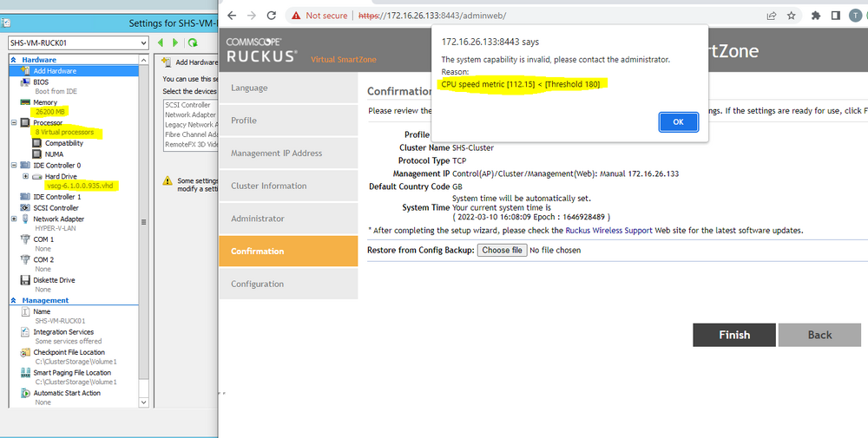The image size is (868, 438).
Task: Click the browser Forward arrow
Action: 252,16
